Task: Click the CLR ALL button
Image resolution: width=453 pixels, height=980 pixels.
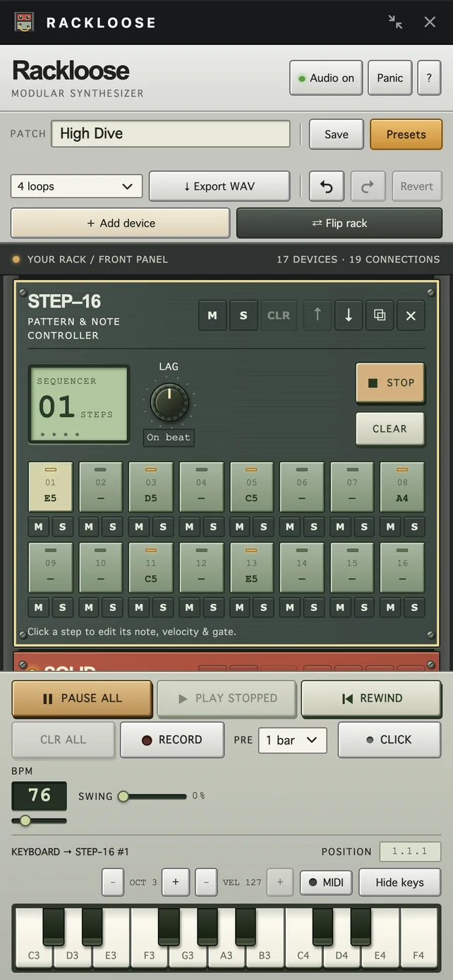Action: click(x=63, y=739)
